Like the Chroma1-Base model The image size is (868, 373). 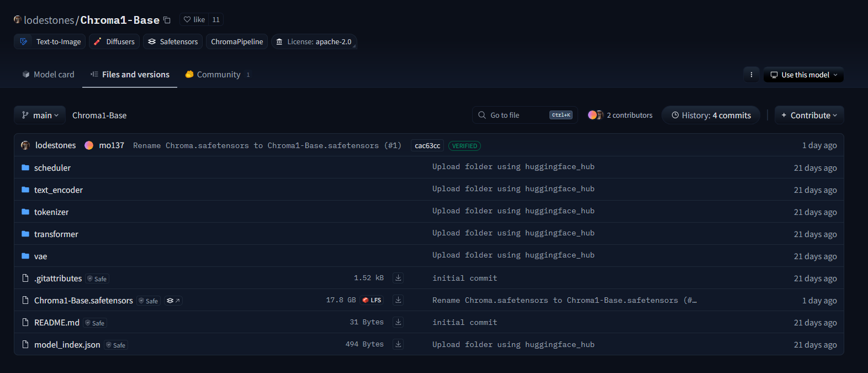coord(194,19)
